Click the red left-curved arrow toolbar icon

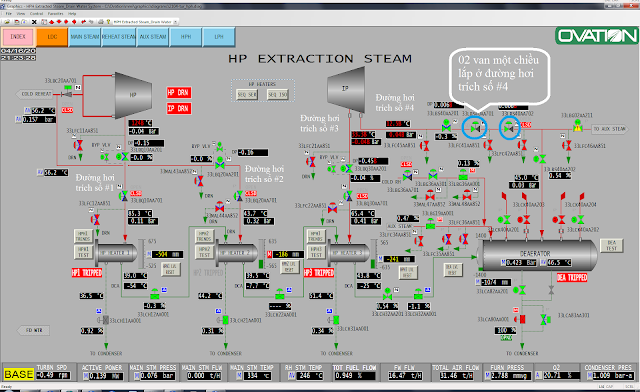coord(84,22)
